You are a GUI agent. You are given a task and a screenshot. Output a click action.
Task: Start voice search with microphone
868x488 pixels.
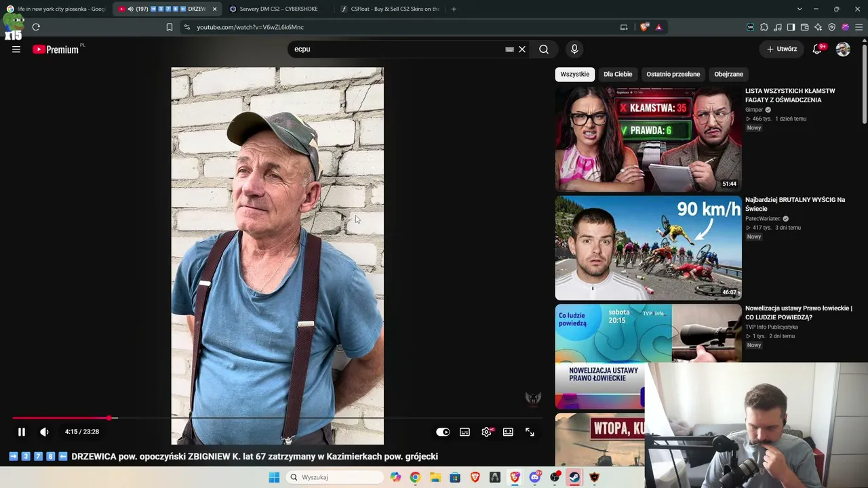(574, 49)
